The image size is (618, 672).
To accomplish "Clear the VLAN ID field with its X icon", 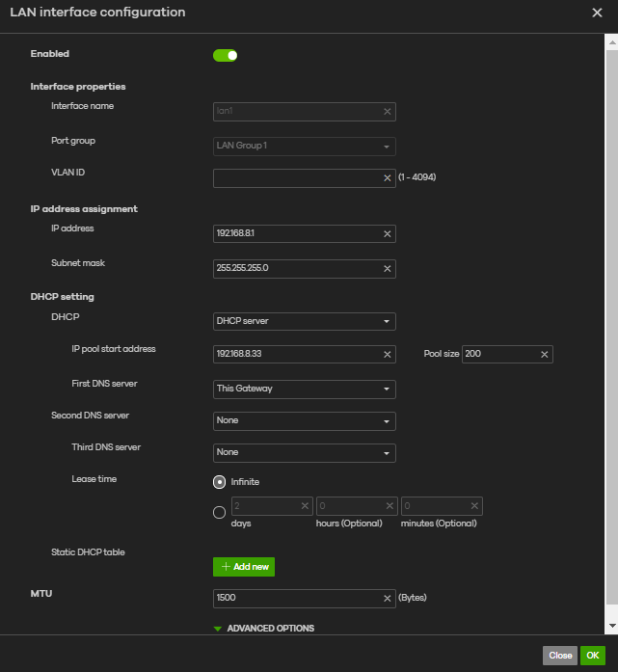I will [388, 178].
